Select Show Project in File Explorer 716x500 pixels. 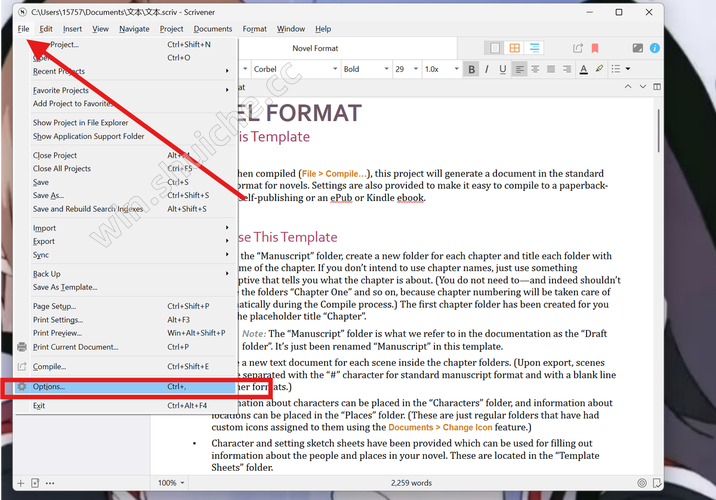[x=125, y=123]
